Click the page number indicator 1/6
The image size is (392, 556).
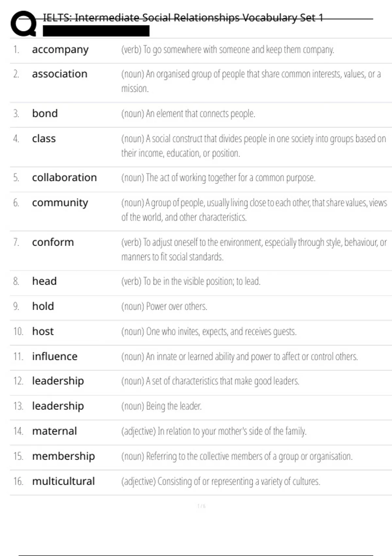click(201, 506)
